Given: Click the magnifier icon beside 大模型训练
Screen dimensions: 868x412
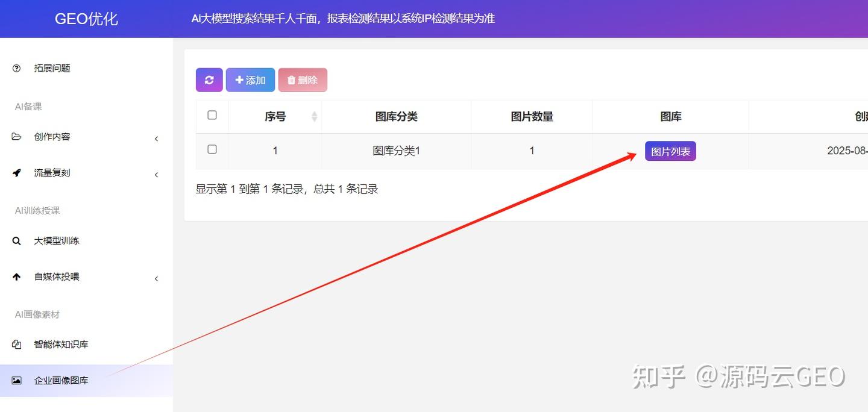Looking at the screenshot, I should 16,241.
